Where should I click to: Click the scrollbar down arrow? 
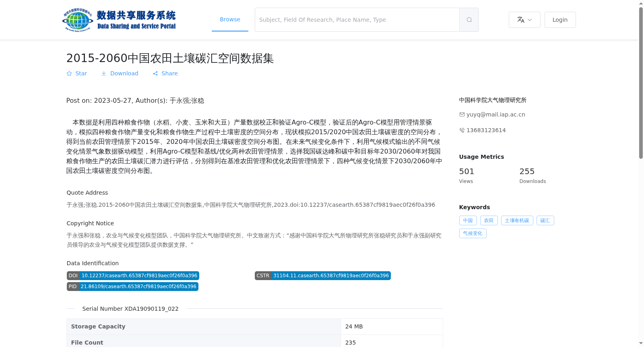[x=641, y=343]
